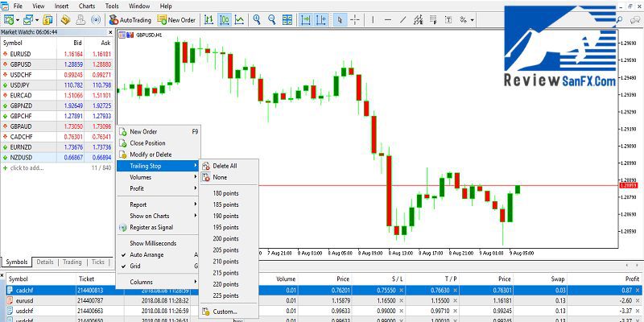Image resolution: width=644 pixels, height=322 pixels.
Task: Expand the arrows objects dropdown arrow
Action: (x=473, y=19)
